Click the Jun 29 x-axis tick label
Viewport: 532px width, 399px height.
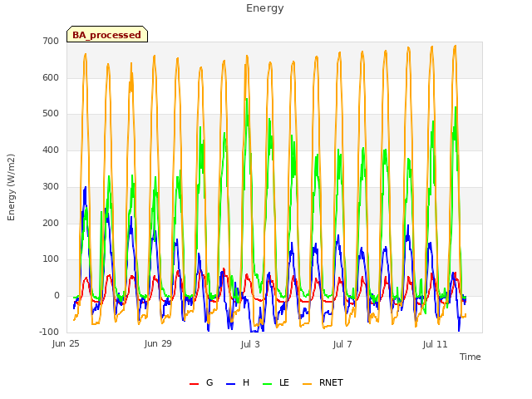coord(158,344)
